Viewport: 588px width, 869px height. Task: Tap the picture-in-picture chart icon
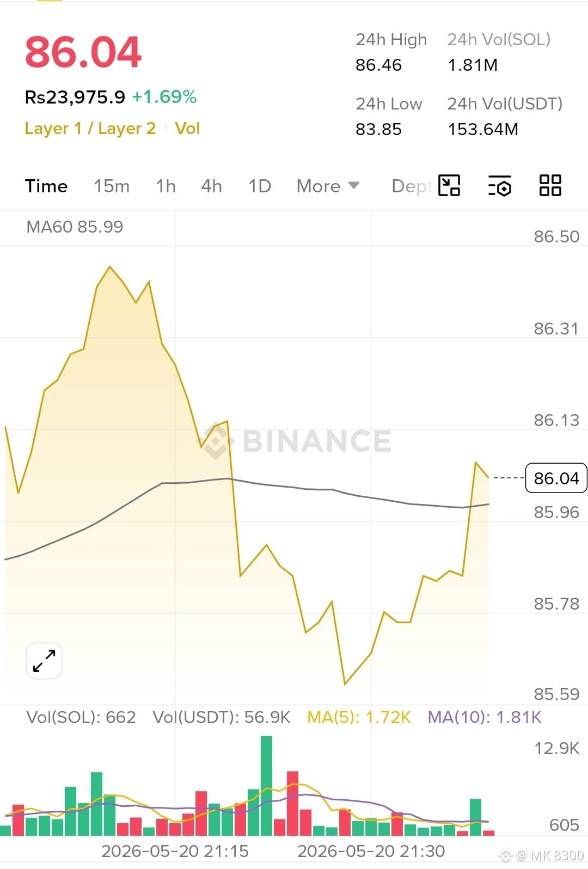[x=449, y=185]
